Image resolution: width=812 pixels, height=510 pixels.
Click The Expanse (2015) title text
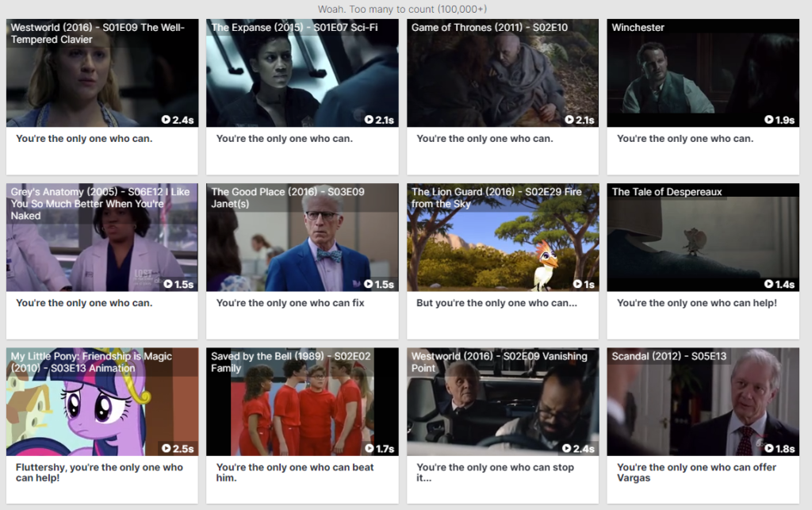[x=294, y=28]
